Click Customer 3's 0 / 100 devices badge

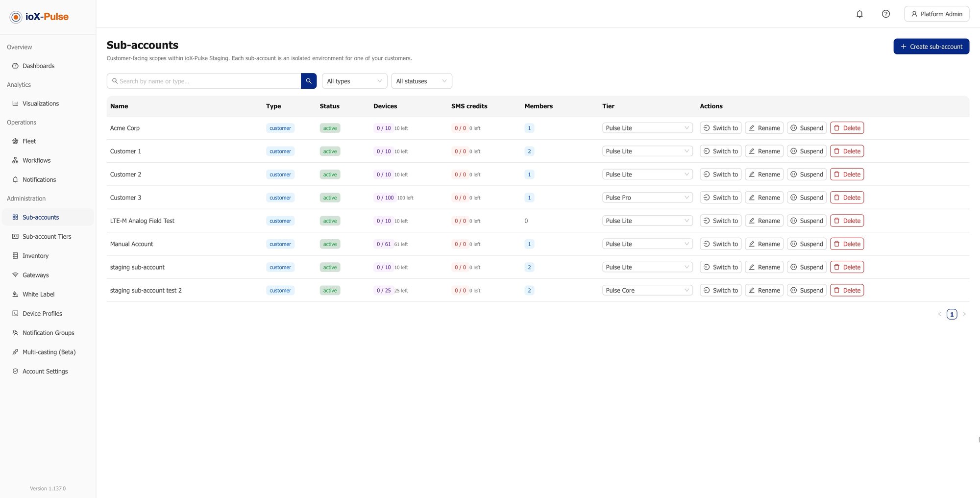(x=385, y=198)
